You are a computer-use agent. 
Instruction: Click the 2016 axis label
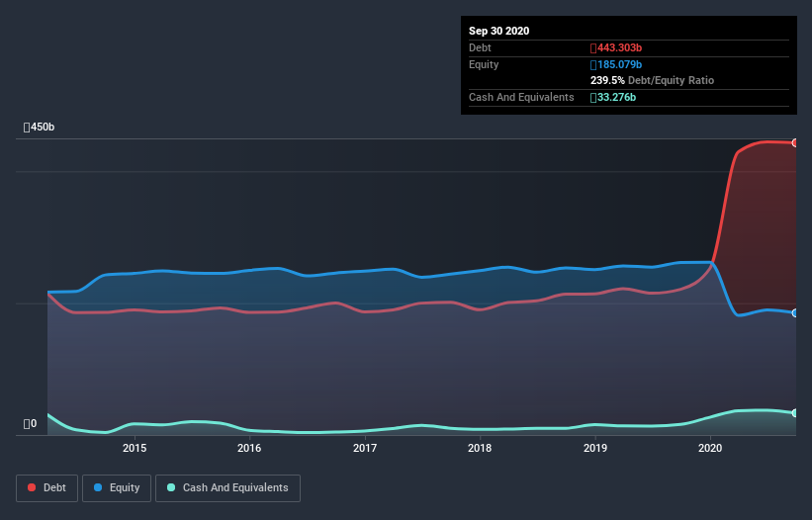click(249, 448)
